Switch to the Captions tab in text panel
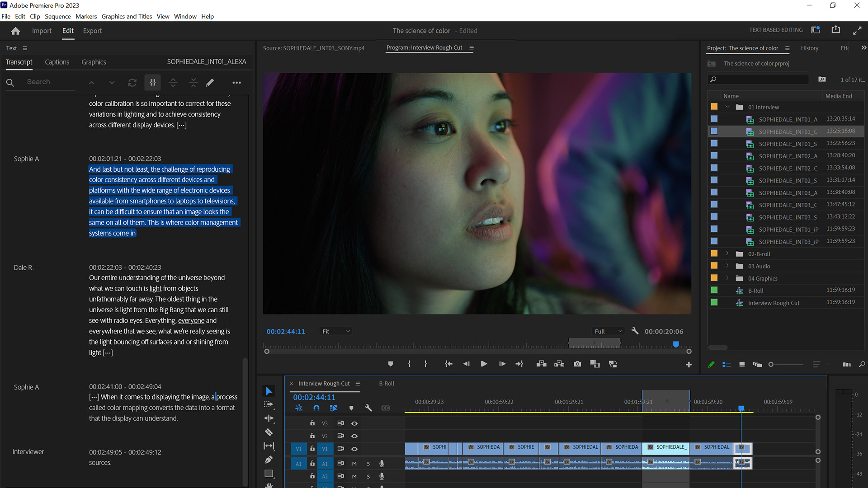The image size is (868, 488). click(57, 62)
